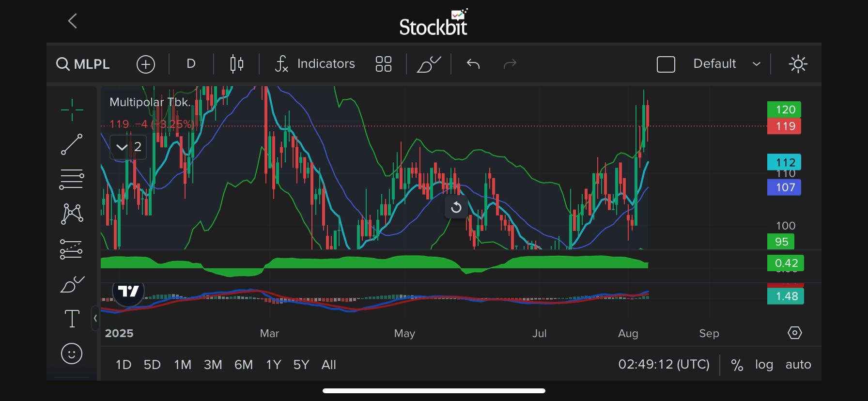Click the 1.48 MACD value label
868x401 pixels.
click(x=786, y=296)
